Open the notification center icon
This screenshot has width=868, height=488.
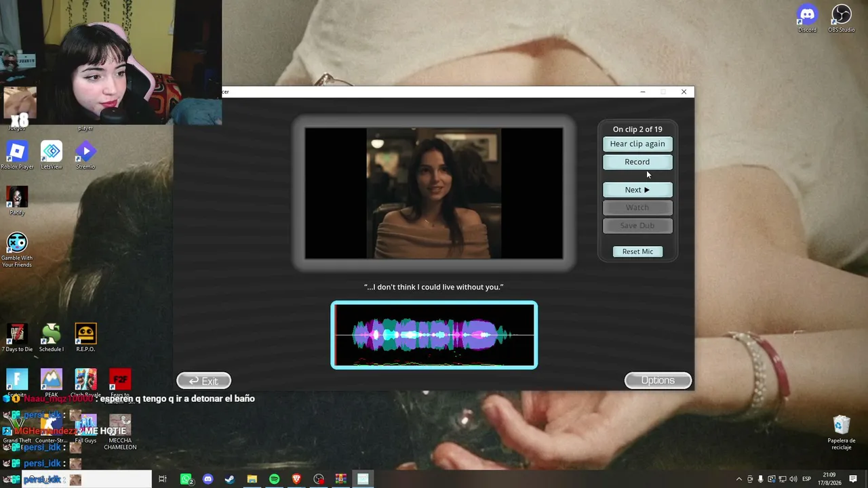[853, 479]
